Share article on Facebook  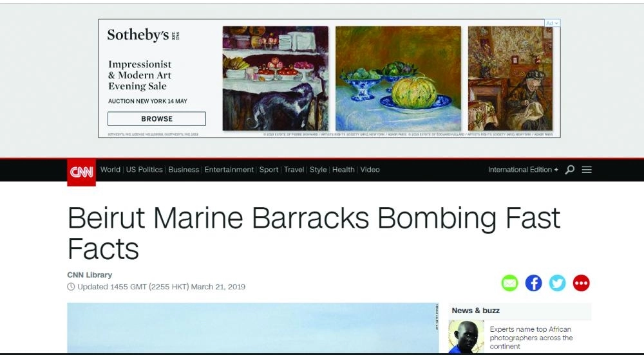click(533, 283)
